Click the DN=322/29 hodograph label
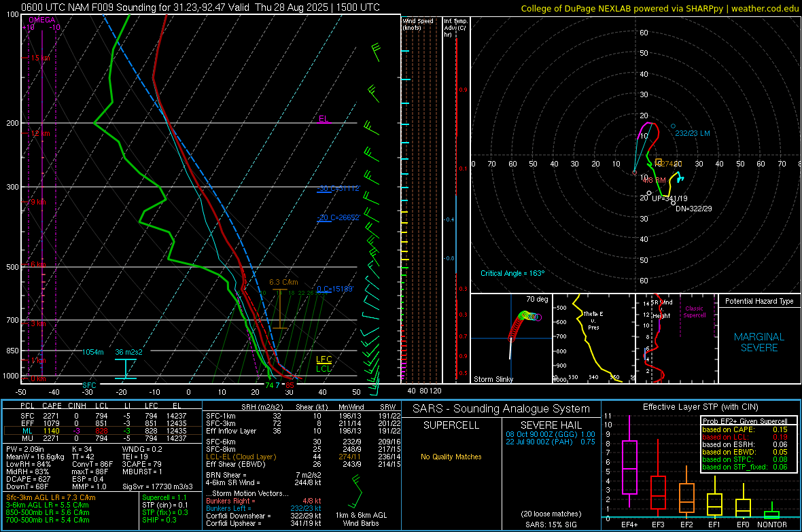 (693, 209)
